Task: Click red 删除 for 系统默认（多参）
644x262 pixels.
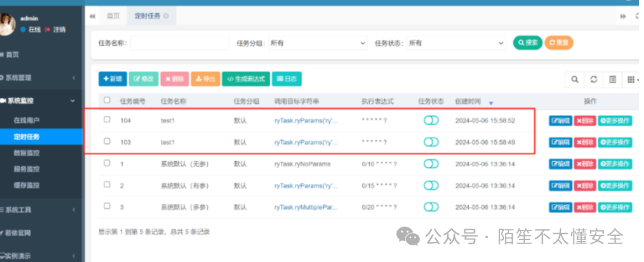Action: pyautogui.click(x=585, y=207)
